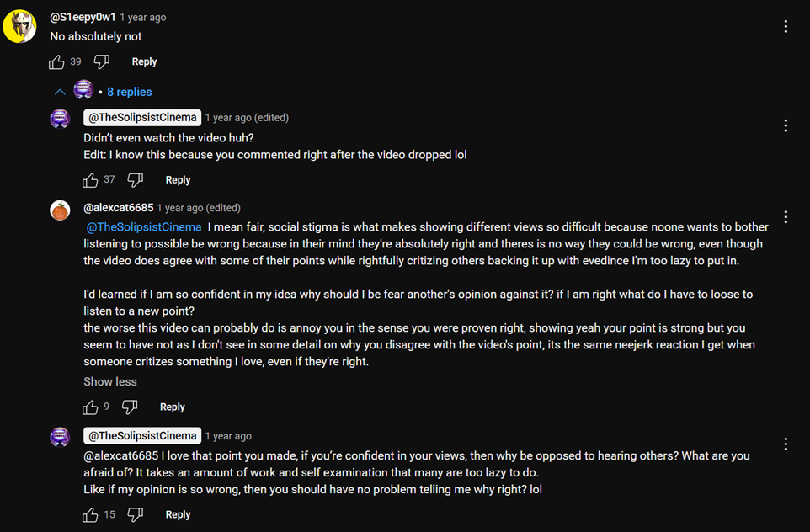
Task: Like the "No absolutely not" comment
Action: 56,62
